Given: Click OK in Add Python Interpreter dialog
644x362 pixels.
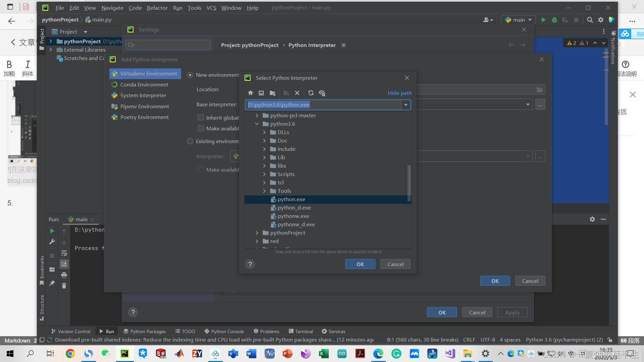Looking at the screenshot, I should [x=495, y=281].
